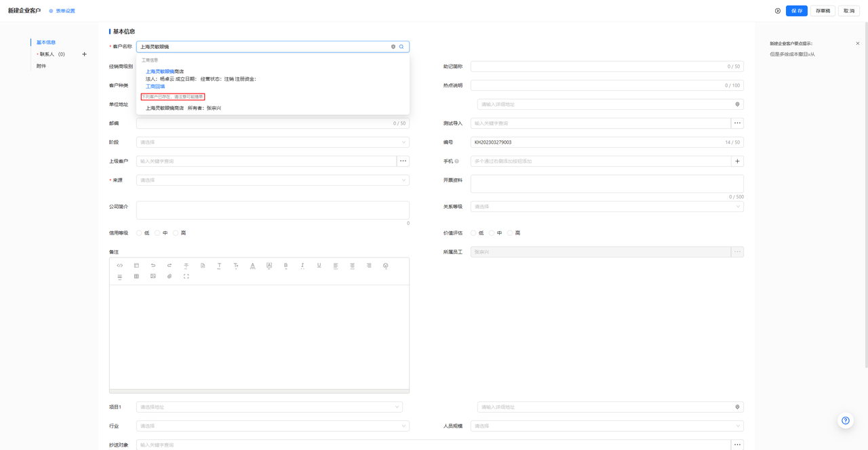The image size is (868, 450).
Task: Toggle fullscreen mode for 备注 editor
Action: tap(186, 277)
